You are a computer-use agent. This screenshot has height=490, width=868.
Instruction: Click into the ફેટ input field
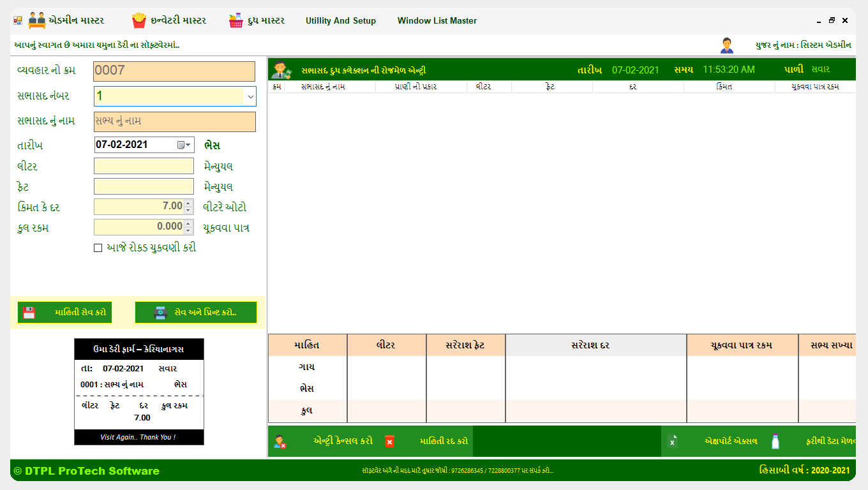click(144, 186)
